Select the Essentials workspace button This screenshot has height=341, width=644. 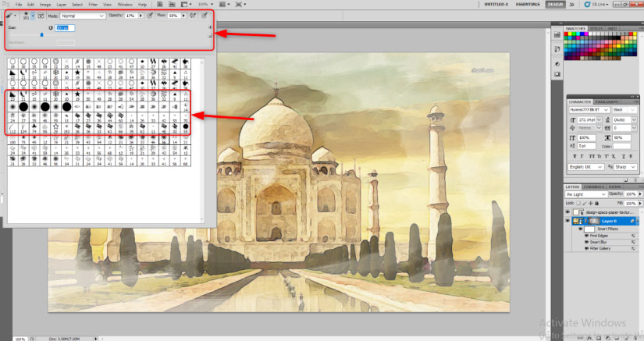tap(528, 4)
